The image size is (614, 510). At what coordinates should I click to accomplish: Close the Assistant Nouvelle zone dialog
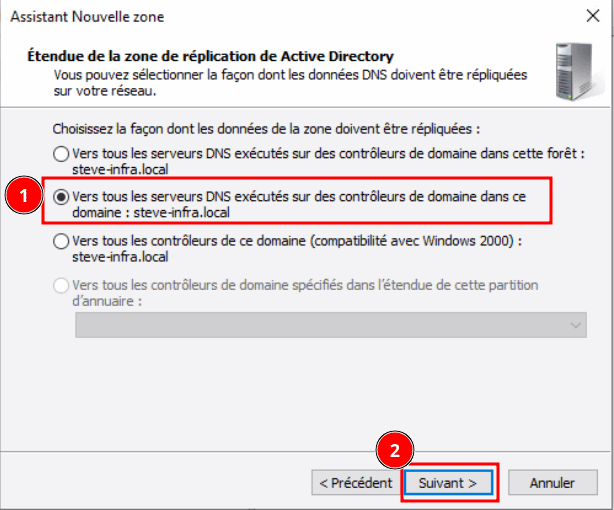tap(588, 17)
